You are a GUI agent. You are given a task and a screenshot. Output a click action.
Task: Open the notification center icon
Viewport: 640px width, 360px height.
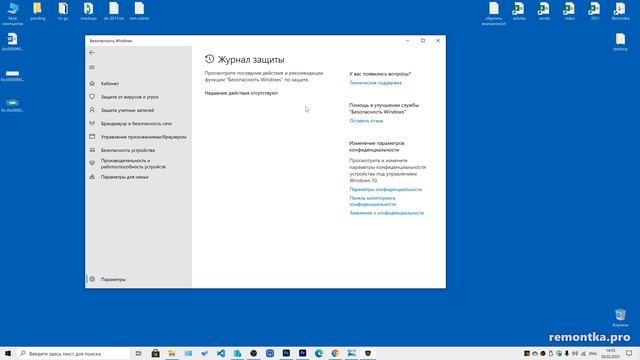629,353
